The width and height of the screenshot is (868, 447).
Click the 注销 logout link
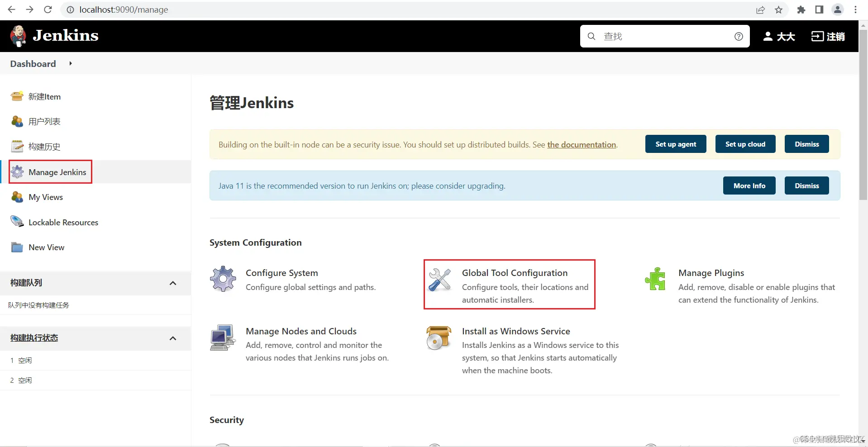[x=836, y=36]
